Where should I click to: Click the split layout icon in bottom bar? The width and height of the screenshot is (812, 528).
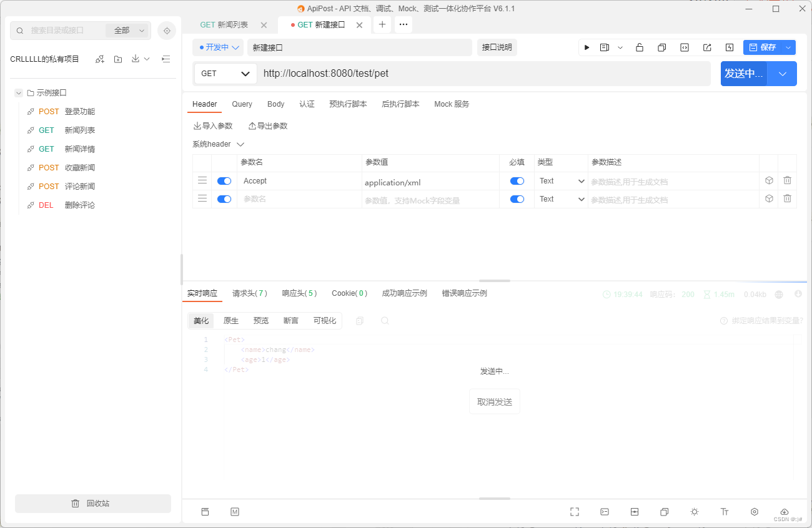(635, 512)
